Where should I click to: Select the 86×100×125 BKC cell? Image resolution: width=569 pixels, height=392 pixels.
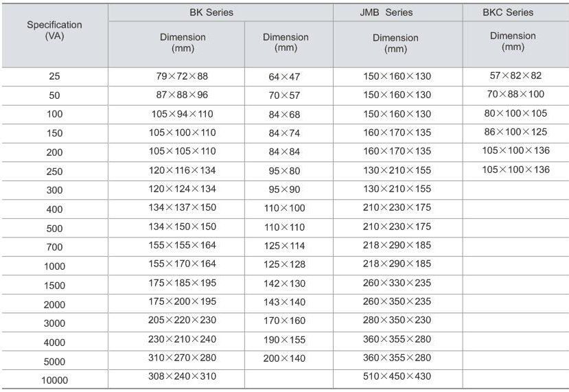click(x=516, y=132)
